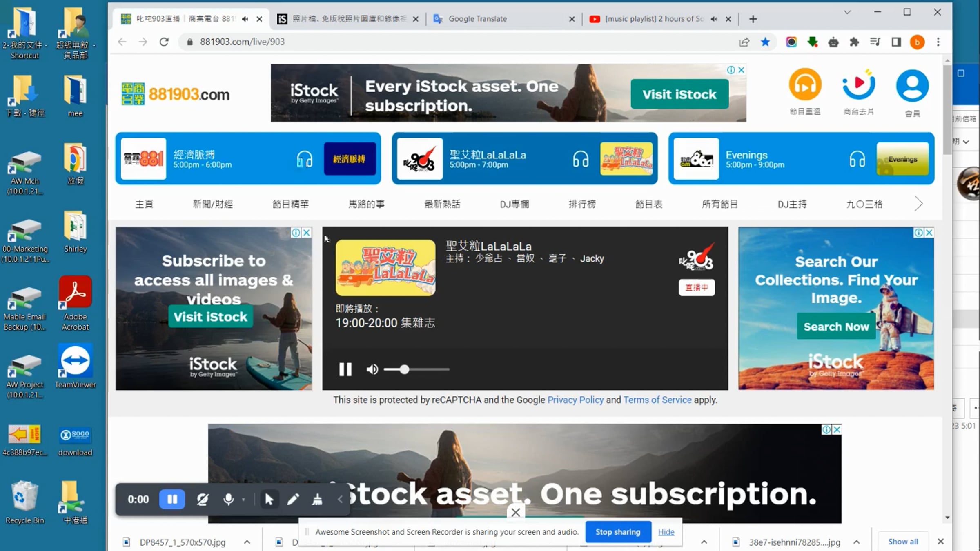
Task: Expand nav menu right chevron arrow
Action: coord(918,204)
